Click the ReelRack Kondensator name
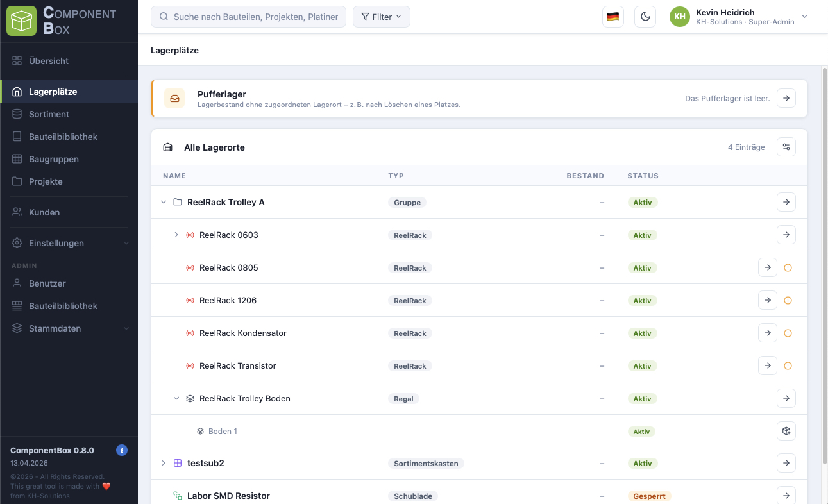The image size is (828, 504). click(242, 333)
